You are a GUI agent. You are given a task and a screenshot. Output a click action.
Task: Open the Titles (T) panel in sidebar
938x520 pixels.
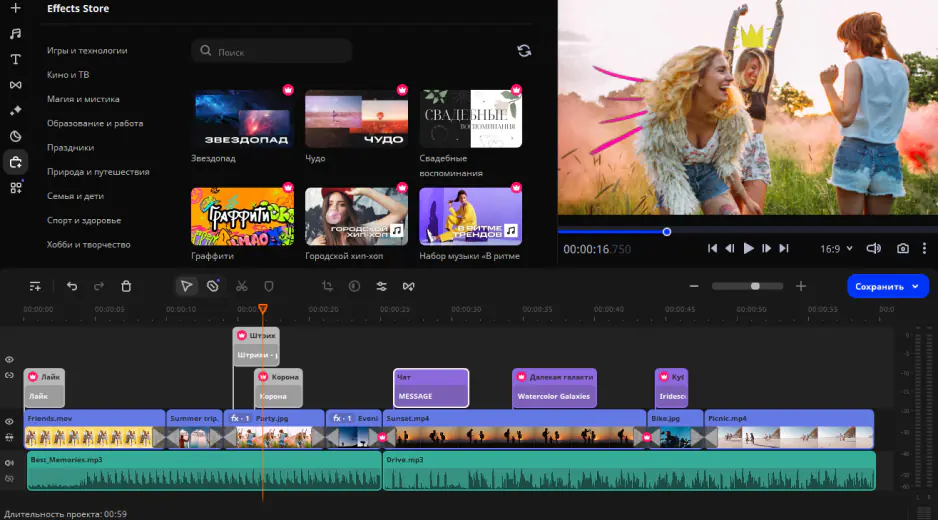pyautogui.click(x=15, y=59)
